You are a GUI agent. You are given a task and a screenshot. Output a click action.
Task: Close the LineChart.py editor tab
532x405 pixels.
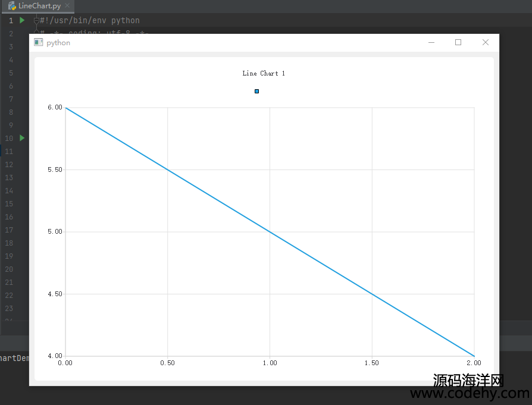(x=69, y=6)
